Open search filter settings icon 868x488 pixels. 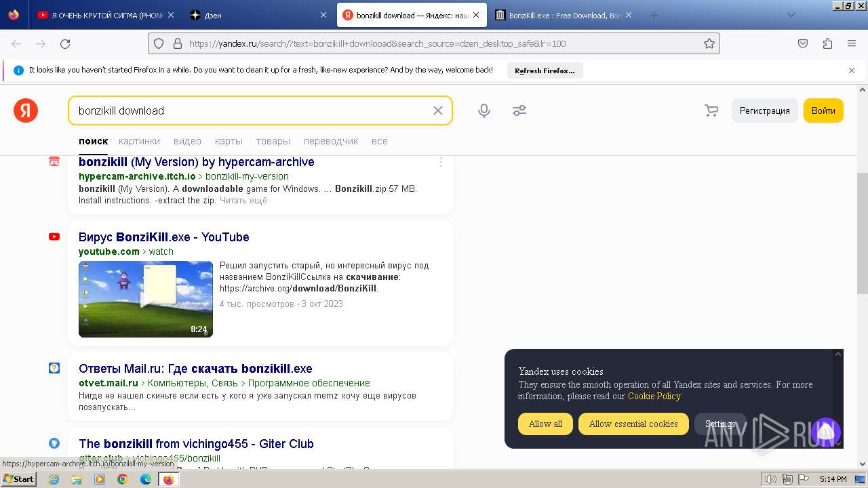click(519, 110)
